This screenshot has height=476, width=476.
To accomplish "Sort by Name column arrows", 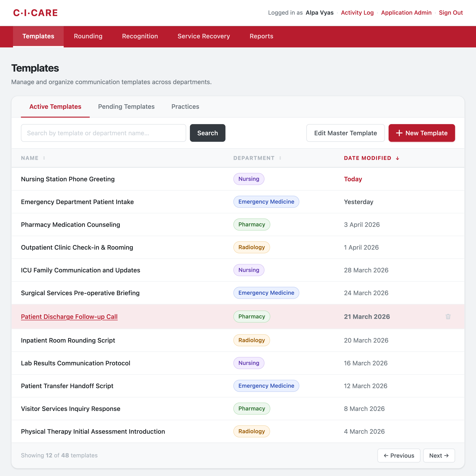I will click(x=44, y=158).
